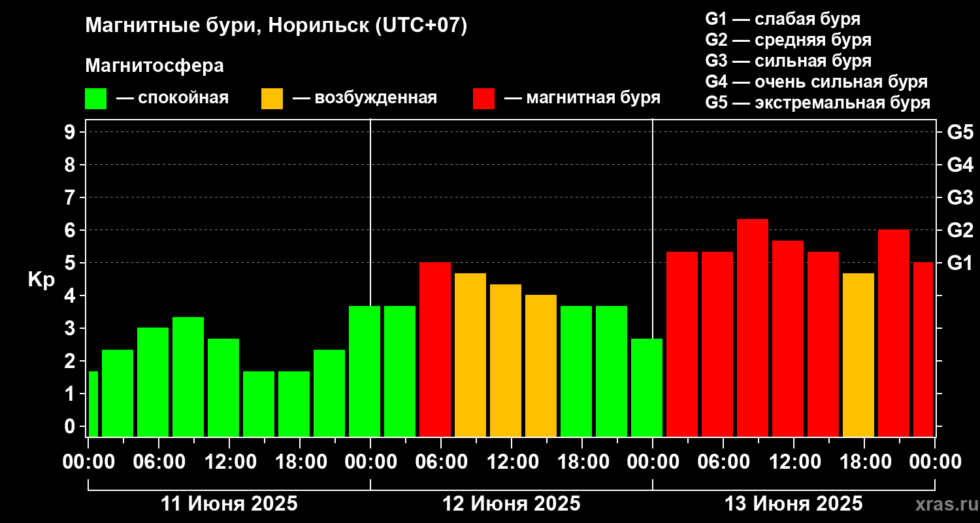The width and height of the screenshot is (980, 523).
Task: Click the '— возбужденная' legend label
Action: click(365, 98)
